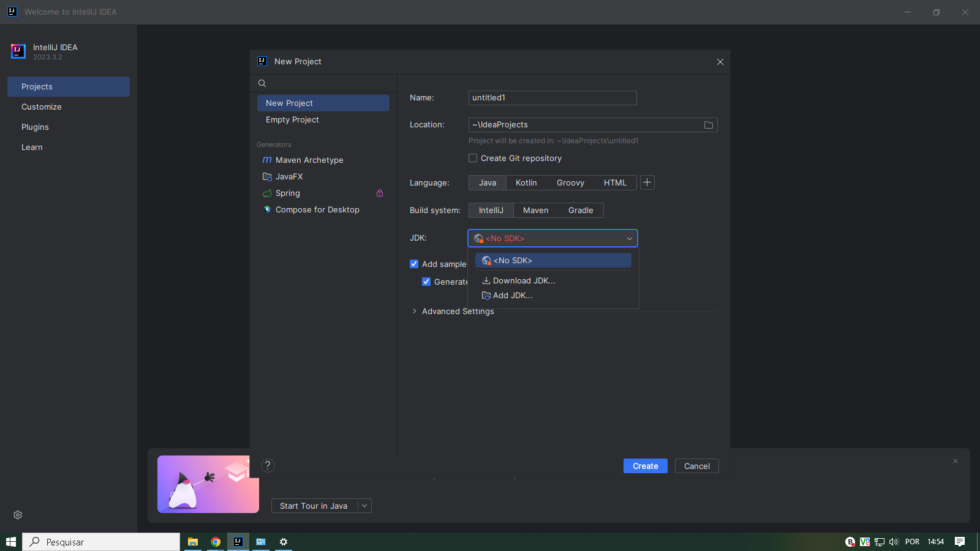Viewport: 980px width, 551px height.
Task: Edit the project Name field
Action: tap(552, 98)
